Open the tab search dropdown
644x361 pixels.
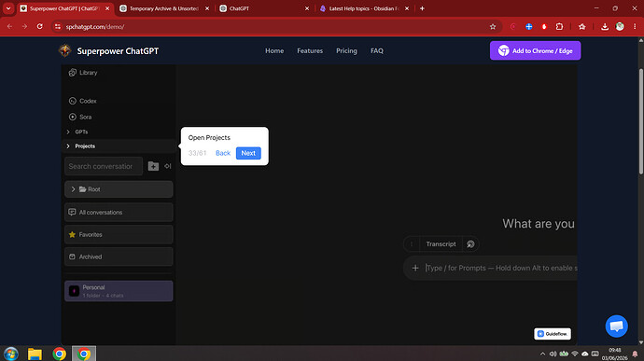pyautogui.click(x=8, y=8)
